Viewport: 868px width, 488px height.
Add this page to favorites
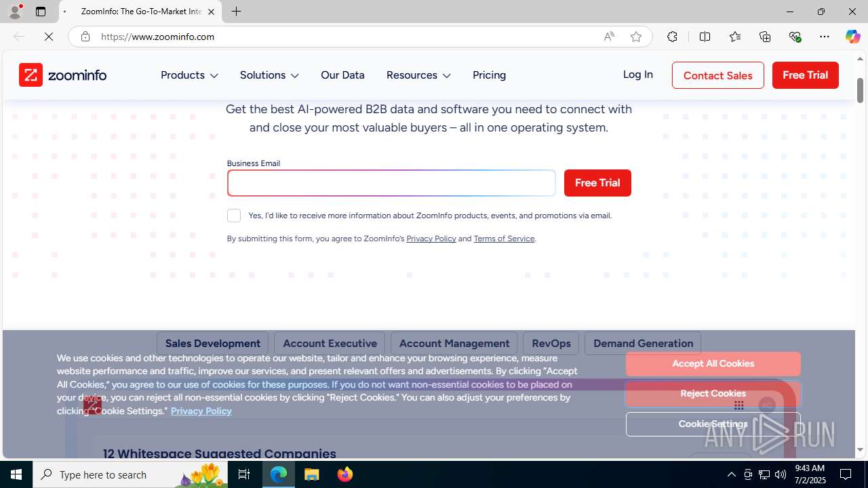pyautogui.click(x=636, y=37)
